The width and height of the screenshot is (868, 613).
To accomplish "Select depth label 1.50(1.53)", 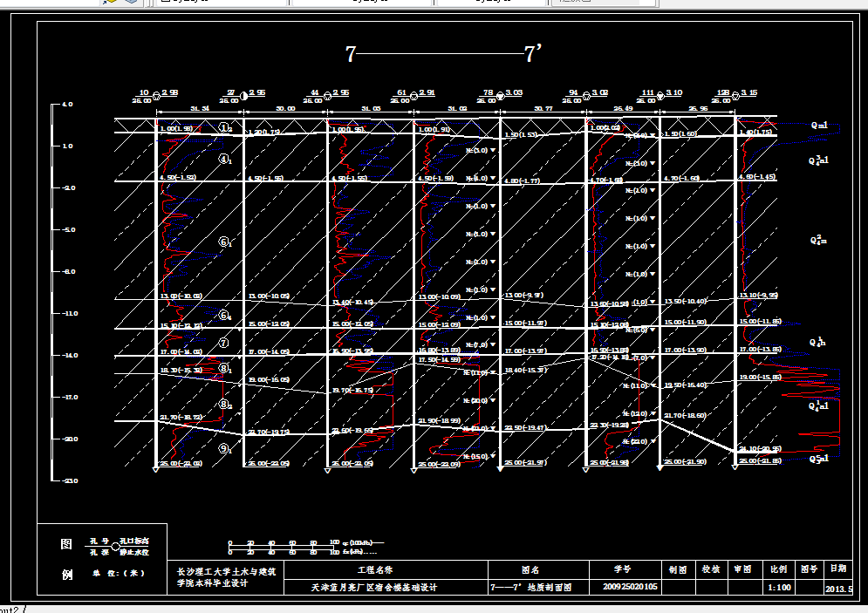I will 521,135.
